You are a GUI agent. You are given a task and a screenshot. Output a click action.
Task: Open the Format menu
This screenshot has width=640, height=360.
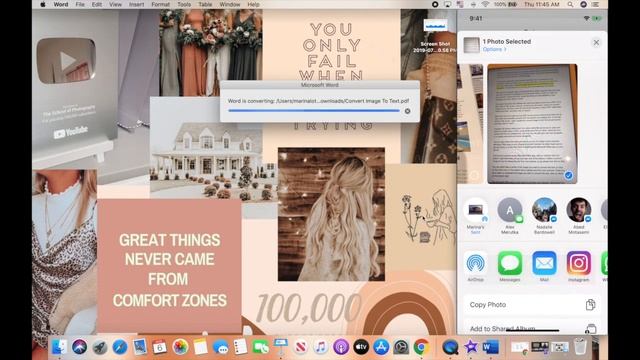pyautogui.click(x=160, y=4)
